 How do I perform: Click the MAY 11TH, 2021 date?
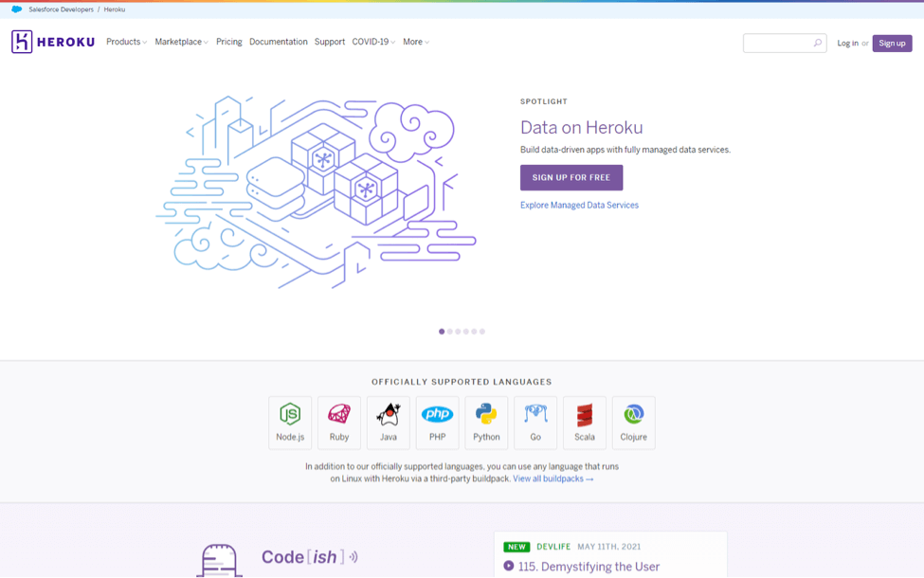tap(608, 547)
